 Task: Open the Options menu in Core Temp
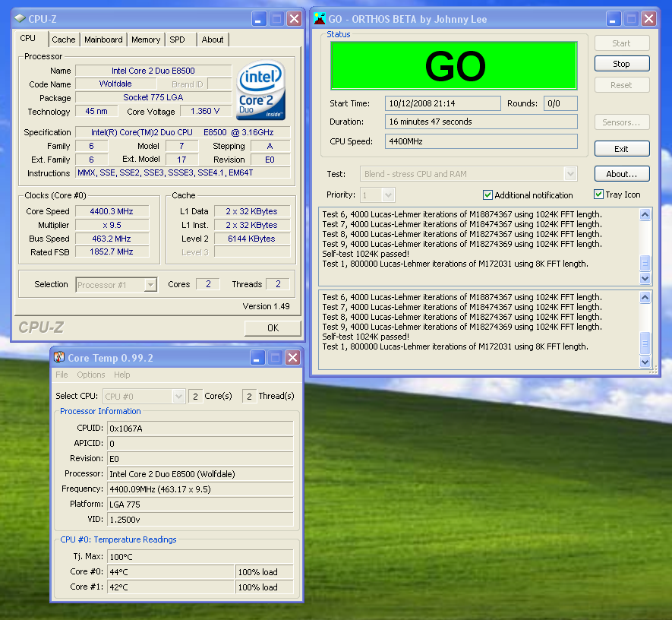coord(91,375)
